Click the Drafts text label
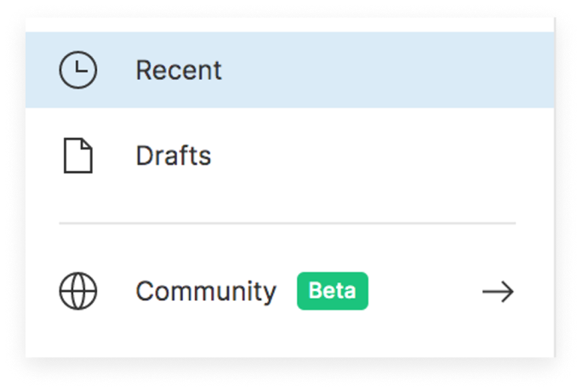Image resolution: width=582 pixels, height=392 pixels. coord(174,156)
